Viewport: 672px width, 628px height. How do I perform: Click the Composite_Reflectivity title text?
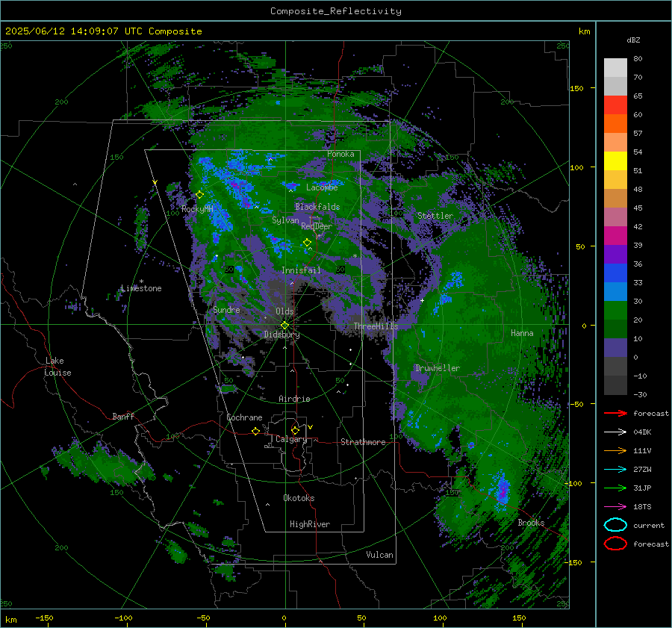click(336, 11)
